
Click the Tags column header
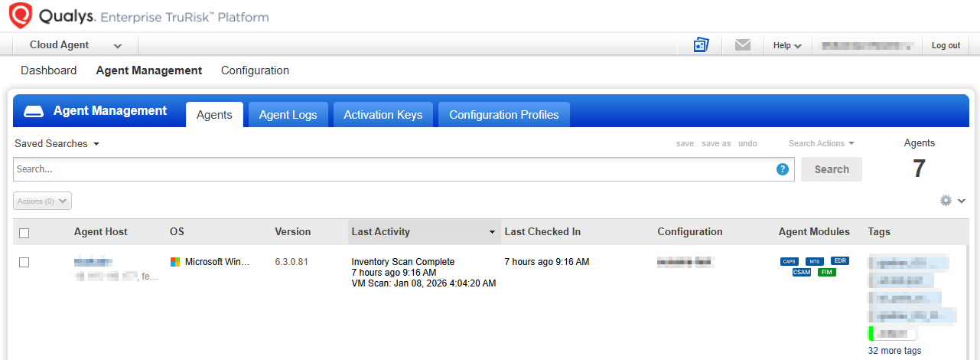879,231
